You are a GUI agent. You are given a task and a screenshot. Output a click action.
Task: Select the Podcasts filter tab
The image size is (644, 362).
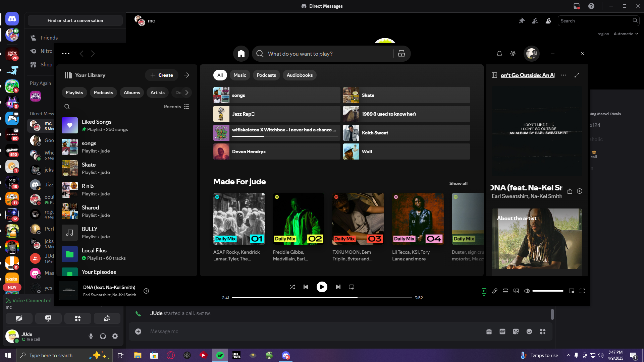click(x=266, y=75)
